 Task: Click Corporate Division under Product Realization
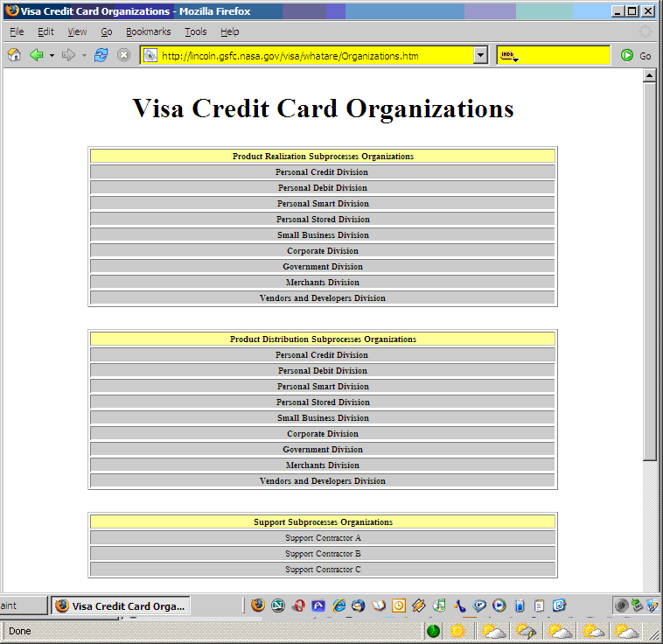pos(322,250)
